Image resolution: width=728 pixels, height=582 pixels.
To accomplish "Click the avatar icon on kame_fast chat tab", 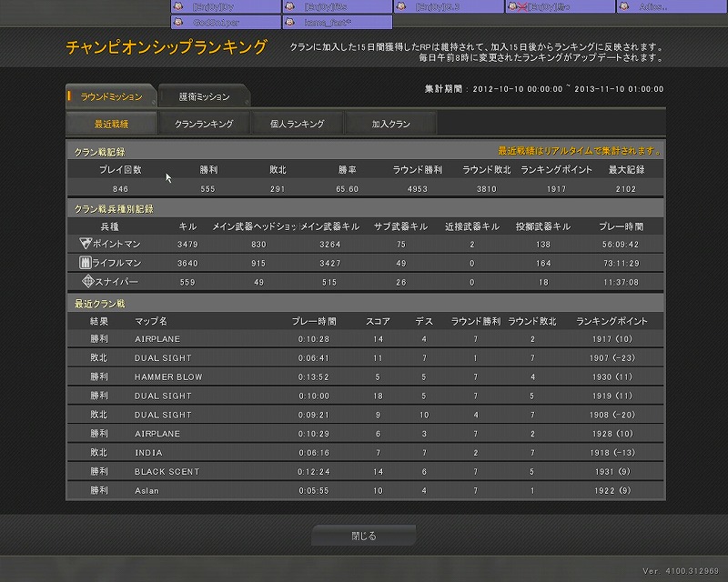I will [x=291, y=21].
